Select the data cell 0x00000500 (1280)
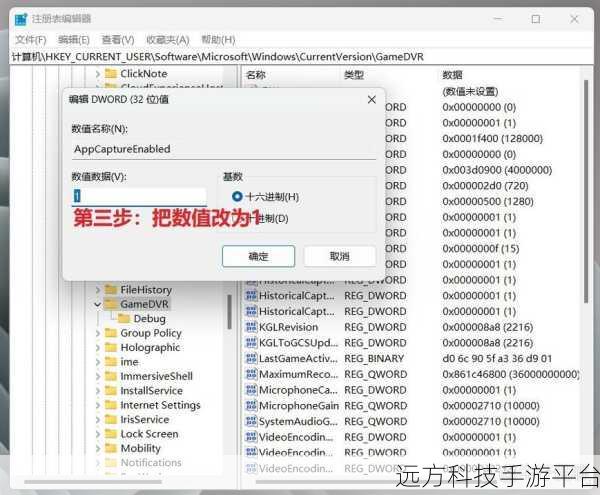Image resolution: width=600 pixels, height=495 pixels. (x=488, y=201)
